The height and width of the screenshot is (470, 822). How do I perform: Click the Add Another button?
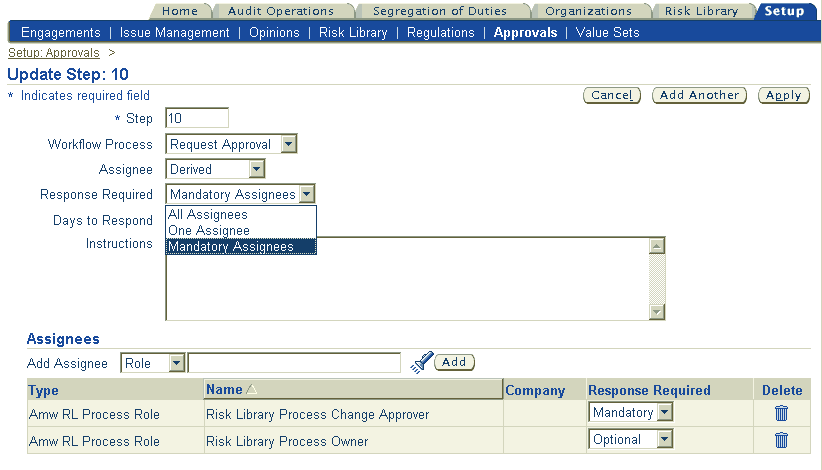(x=699, y=95)
